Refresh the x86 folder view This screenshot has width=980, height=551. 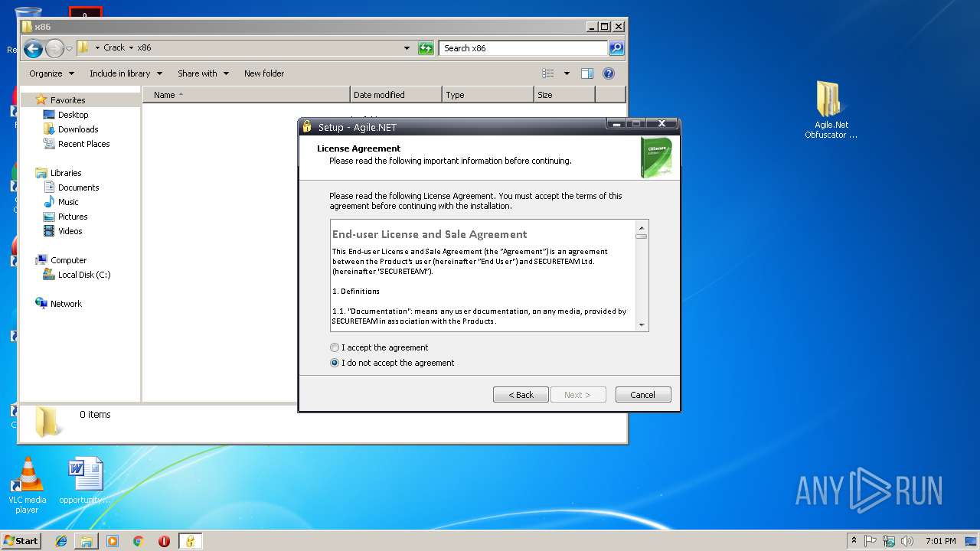click(426, 48)
